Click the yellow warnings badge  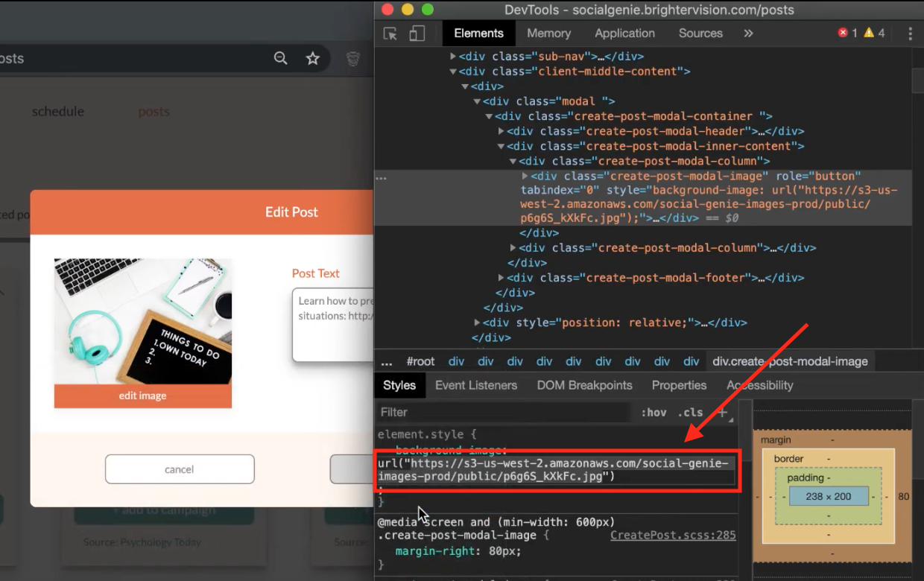tap(870, 33)
